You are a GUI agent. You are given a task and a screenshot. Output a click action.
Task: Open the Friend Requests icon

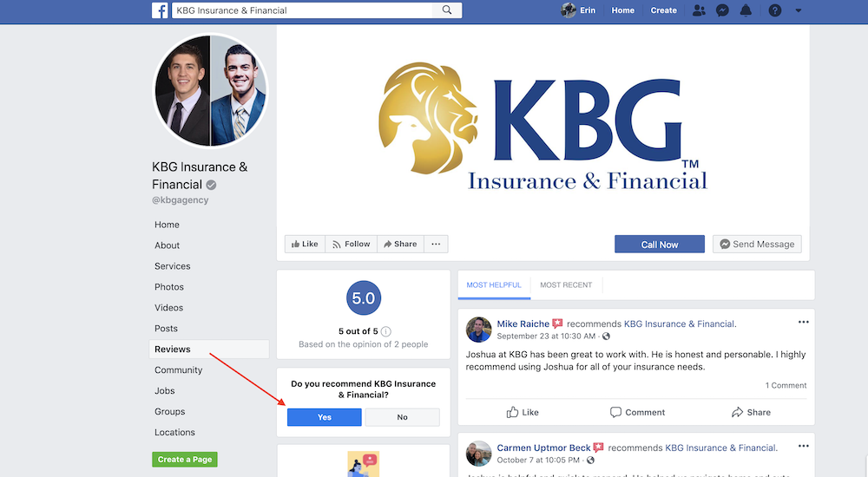[699, 10]
